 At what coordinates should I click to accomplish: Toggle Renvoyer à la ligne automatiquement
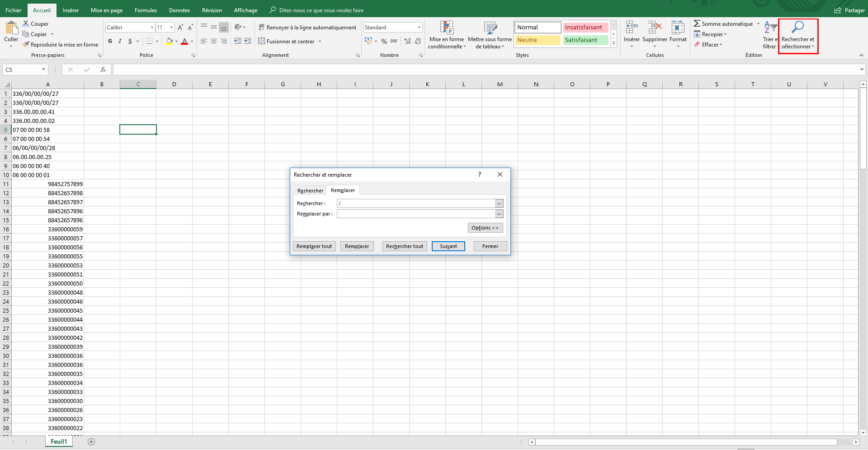click(307, 28)
